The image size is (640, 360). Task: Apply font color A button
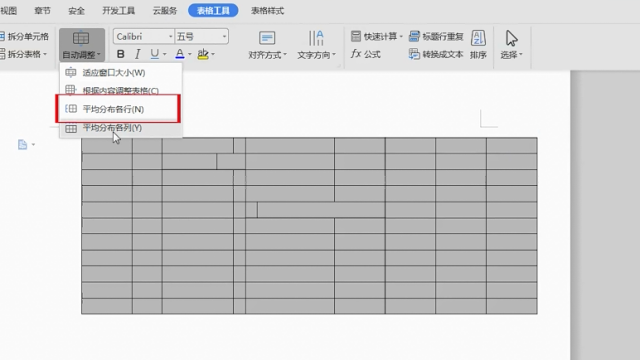point(180,54)
